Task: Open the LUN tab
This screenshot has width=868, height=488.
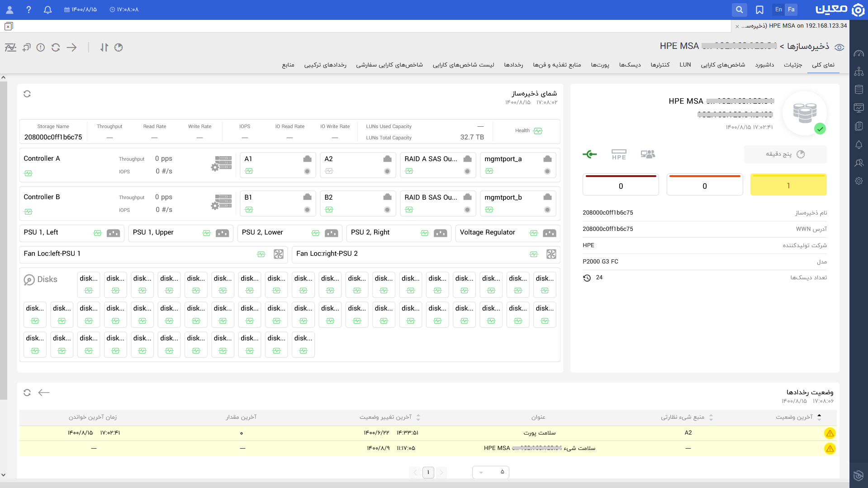Action: click(x=685, y=65)
